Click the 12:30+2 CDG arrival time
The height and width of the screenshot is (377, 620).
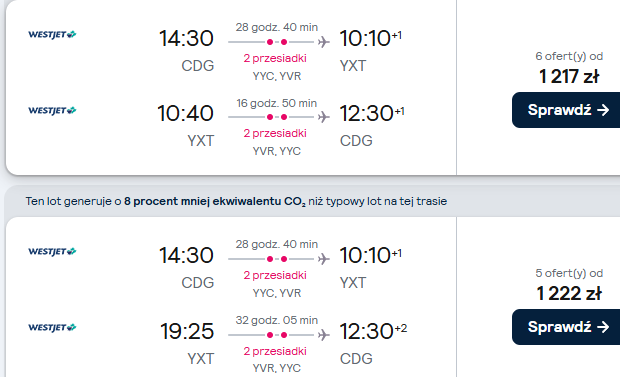pyautogui.click(x=373, y=331)
